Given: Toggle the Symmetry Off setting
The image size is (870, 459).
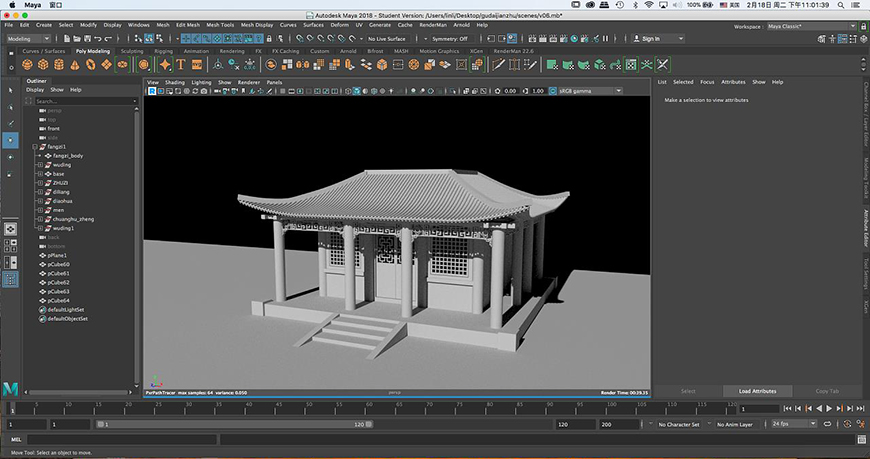Looking at the screenshot, I should click(450, 39).
